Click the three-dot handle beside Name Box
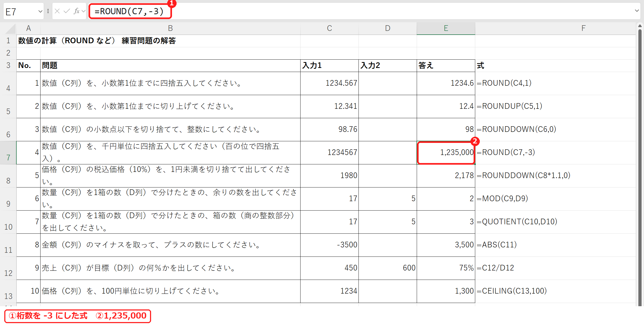 click(48, 11)
